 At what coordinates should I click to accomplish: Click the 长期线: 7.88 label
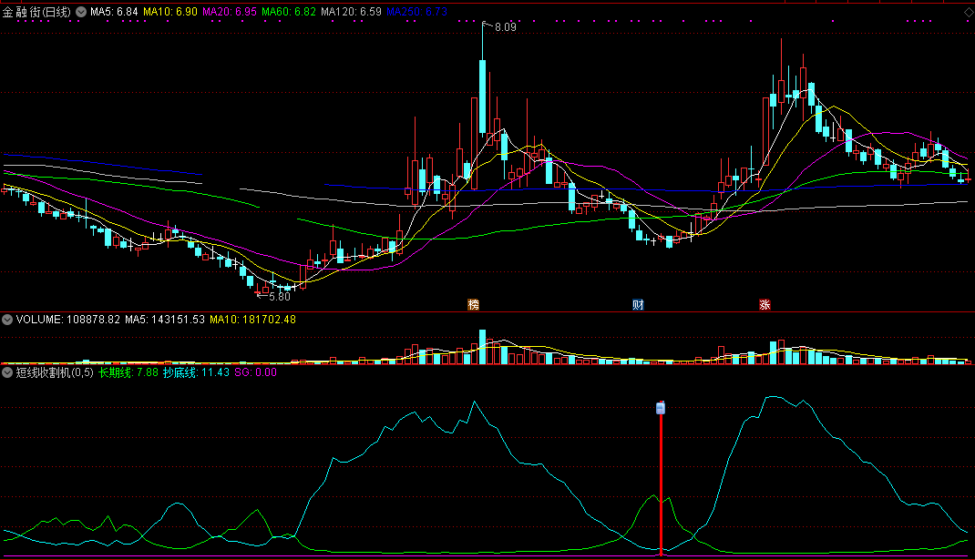[128, 372]
